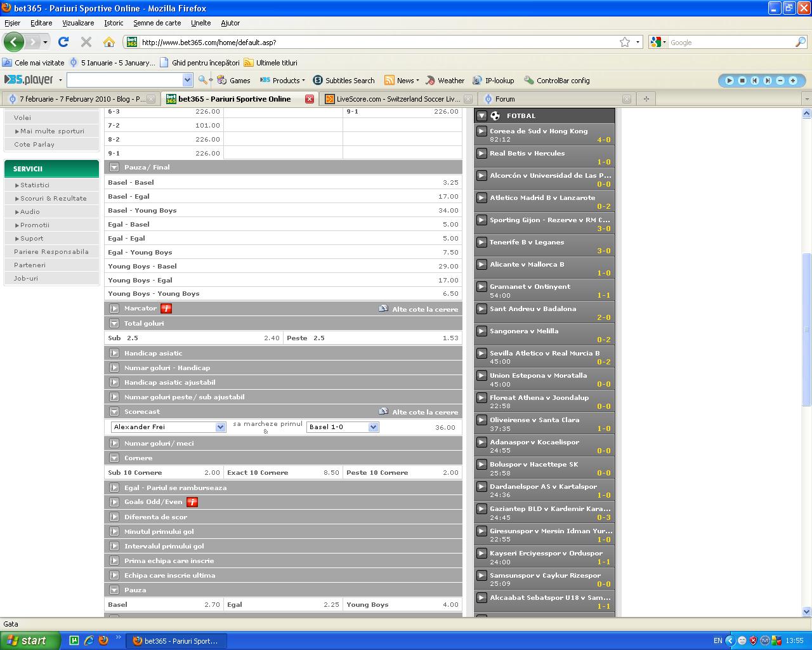Screen dimensions: 812x650
Task: Select Exact 10 Cornere at 8.50
Action: coord(283,472)
